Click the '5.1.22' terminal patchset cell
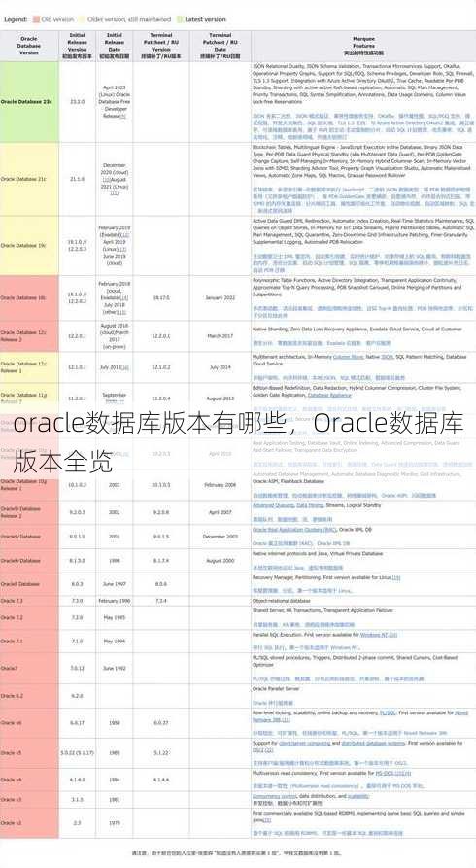 [161, 753]
